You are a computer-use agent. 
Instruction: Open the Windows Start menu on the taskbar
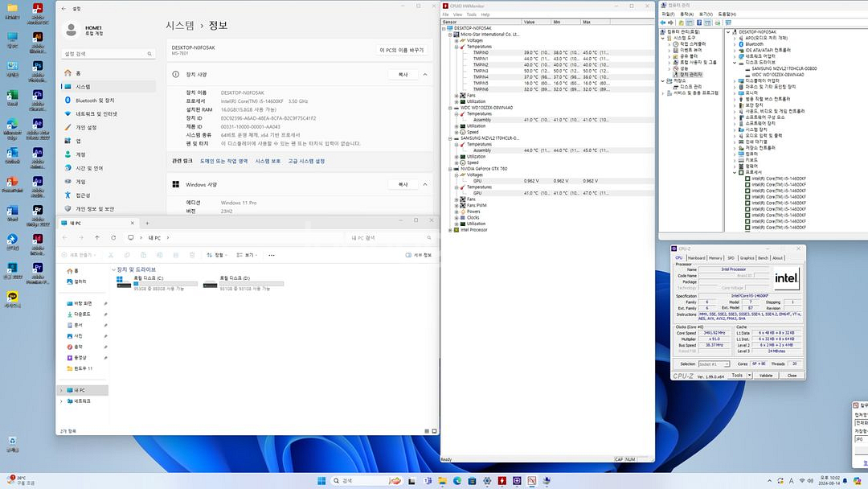click(x=321, y=481)
